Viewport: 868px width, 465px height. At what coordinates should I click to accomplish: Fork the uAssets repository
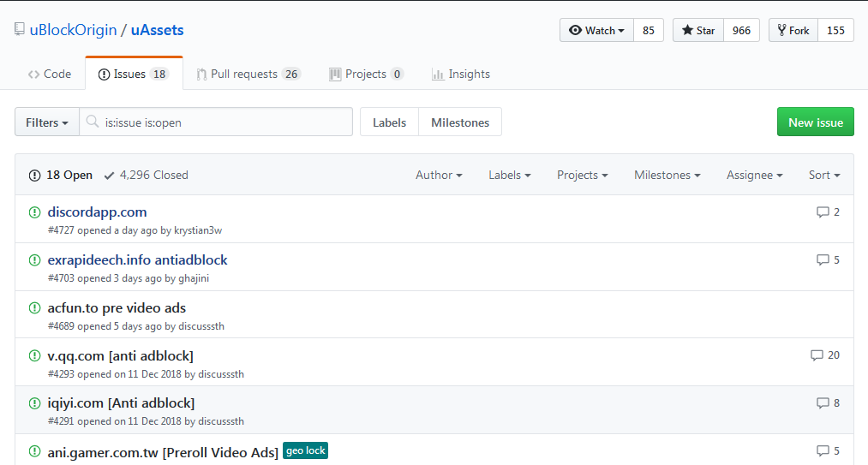(793, 31)
